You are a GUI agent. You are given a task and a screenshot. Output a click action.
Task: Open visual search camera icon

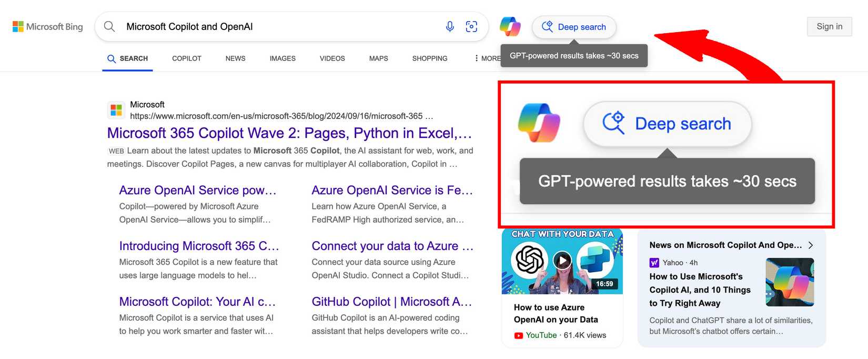click(x=472, y=26)
